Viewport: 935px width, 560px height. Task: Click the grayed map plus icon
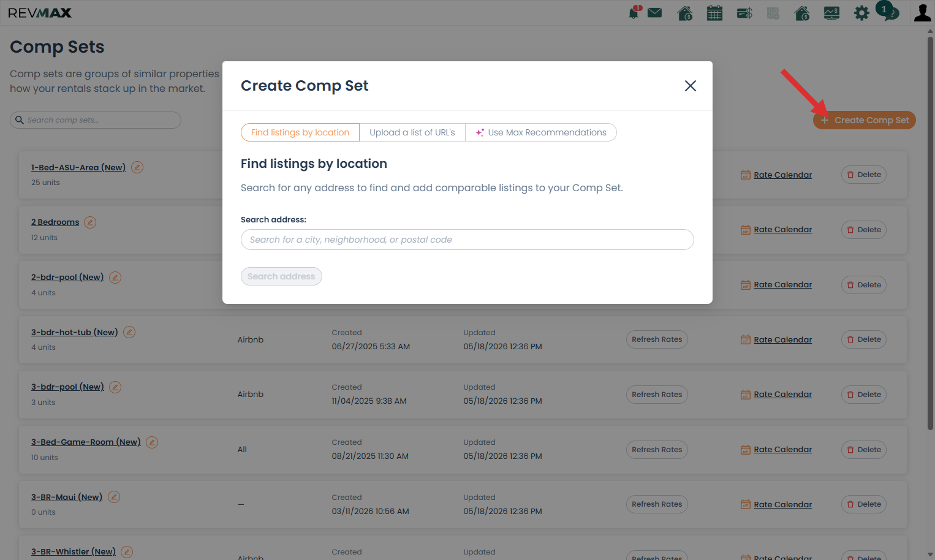point(773,13)
